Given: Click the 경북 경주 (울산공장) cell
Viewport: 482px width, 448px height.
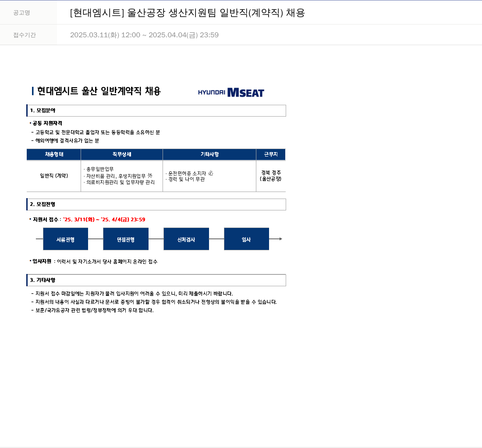Looking at the screenshot, I should pos(271,176).
